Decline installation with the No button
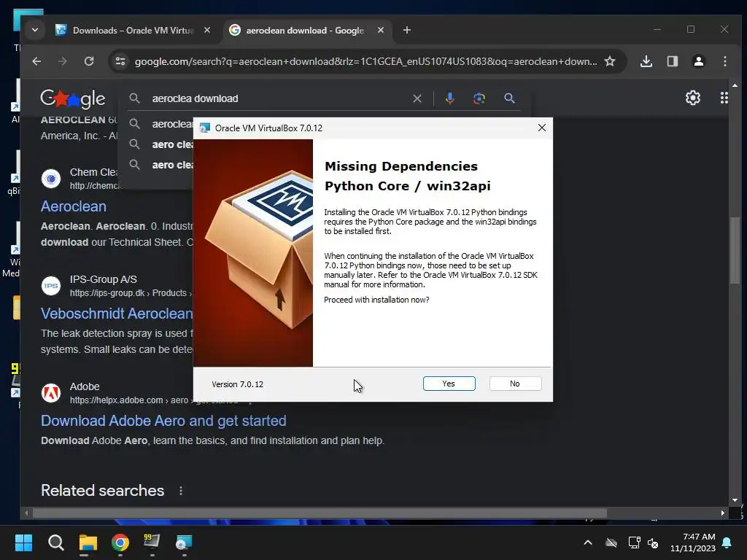 515,384
